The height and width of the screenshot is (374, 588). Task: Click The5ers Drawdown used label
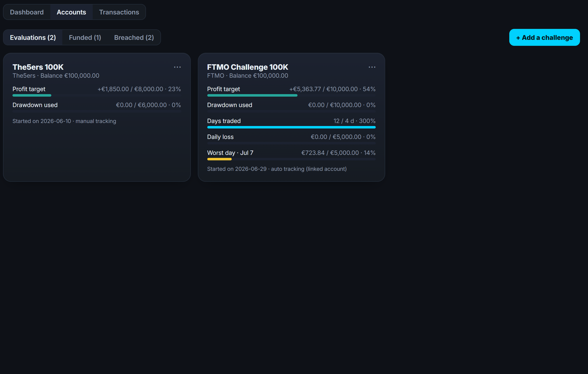pos(35,105)
